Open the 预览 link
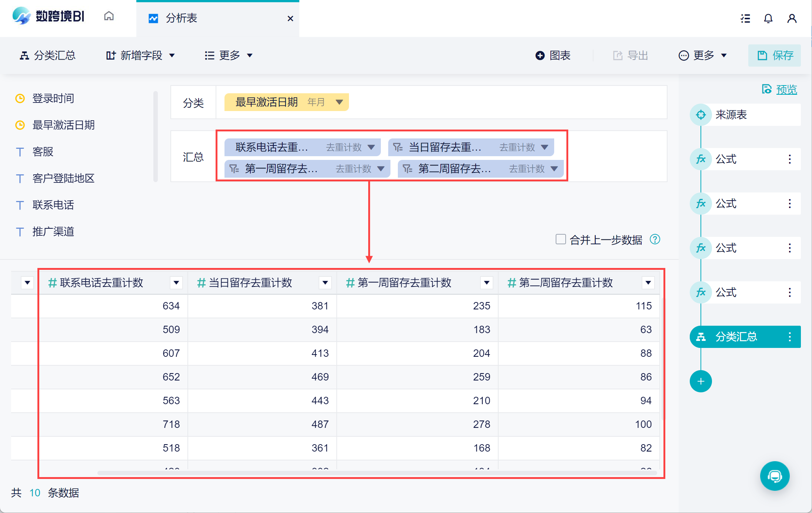 (x=786, y=90)
